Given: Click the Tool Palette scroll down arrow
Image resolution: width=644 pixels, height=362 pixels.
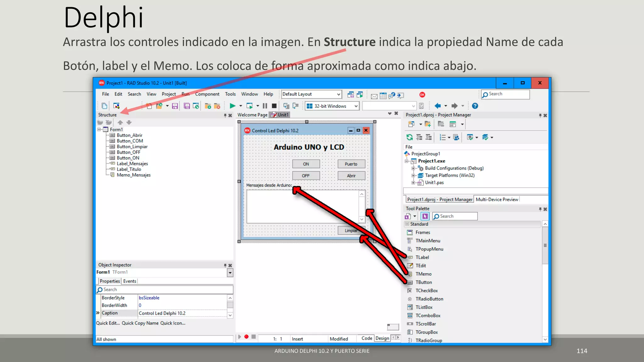Looking at the screenshot, I should click(x=545, y=339).
